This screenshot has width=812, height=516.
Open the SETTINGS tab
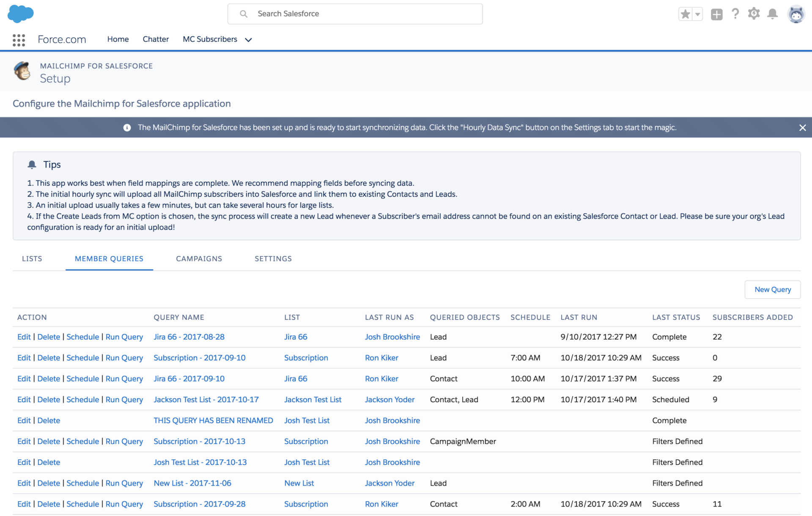273,258
